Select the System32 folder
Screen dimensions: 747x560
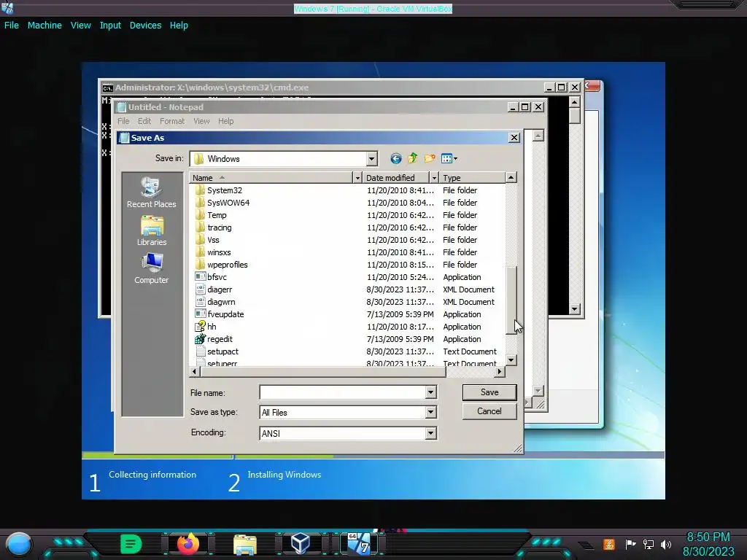(x=225, y=190)
